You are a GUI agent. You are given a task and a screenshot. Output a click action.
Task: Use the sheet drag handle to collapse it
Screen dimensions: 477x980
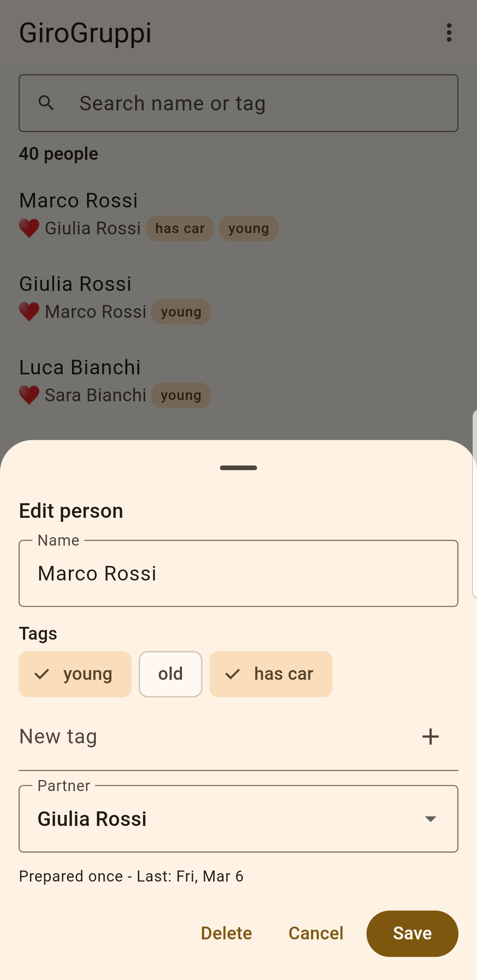[238, 468]
